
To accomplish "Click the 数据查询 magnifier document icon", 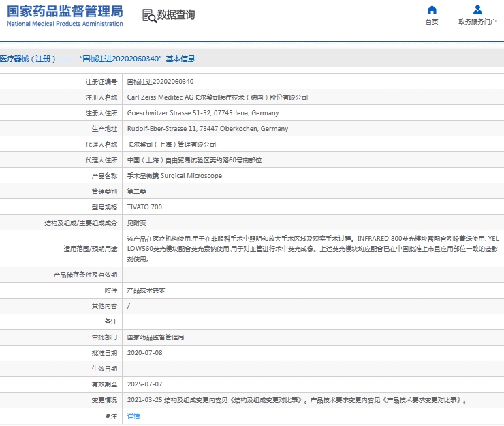I will 149,16.
